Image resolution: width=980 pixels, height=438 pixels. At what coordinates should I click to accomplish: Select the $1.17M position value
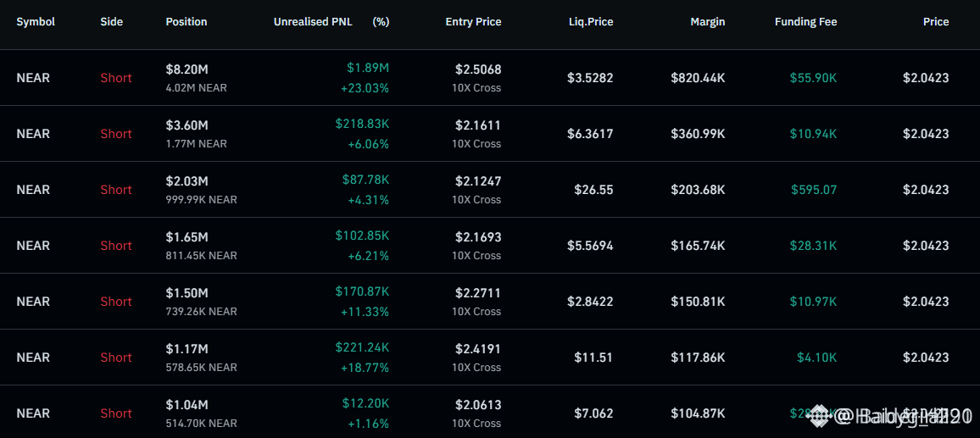pos(187,349)
